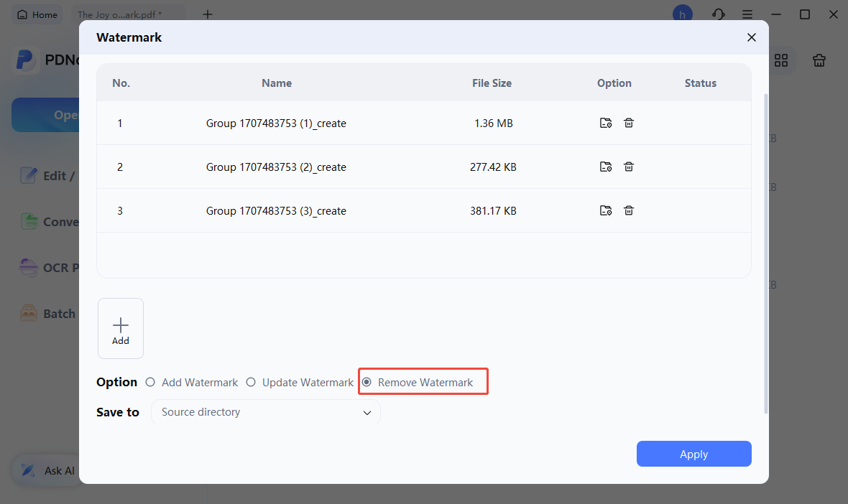Click the headset support icon
Screen dimensions: 848x504
[x=718, y=14]
